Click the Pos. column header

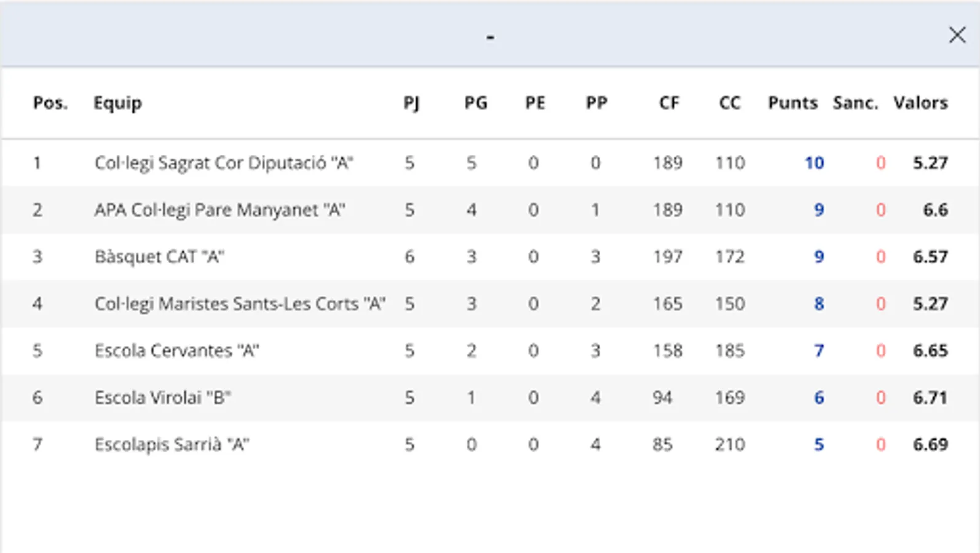[50, 103]
